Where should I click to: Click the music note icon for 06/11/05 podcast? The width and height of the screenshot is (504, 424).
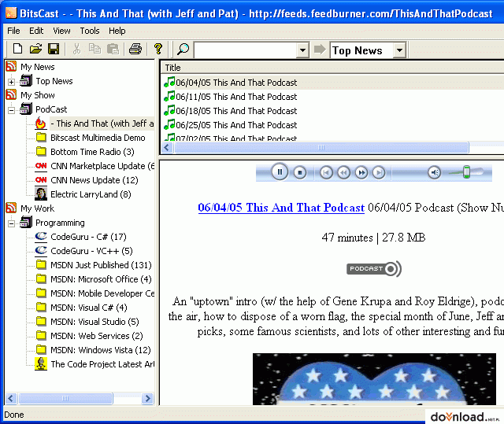coord(169,96)
